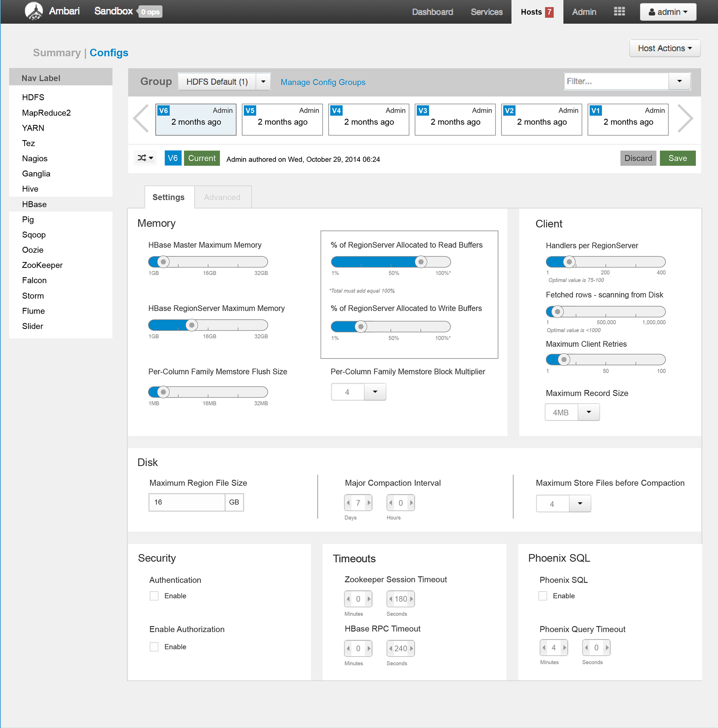Screen dimensions: 718x728
Task: Click the Filter input field
Action: click(617, 81)
